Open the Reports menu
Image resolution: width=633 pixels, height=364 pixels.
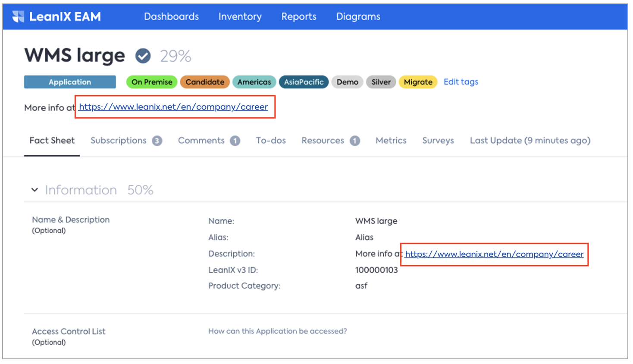299,16
